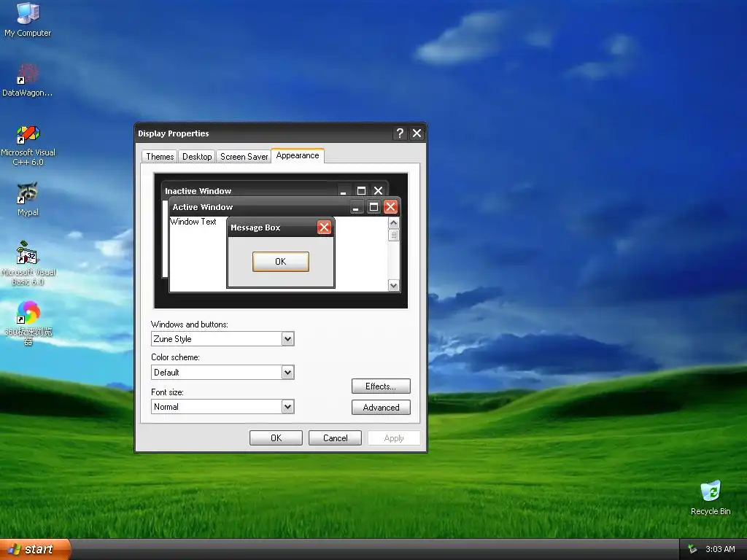Select the Recycle Bin icon
This screenshot has width=747, height=560.
(711, 497)
